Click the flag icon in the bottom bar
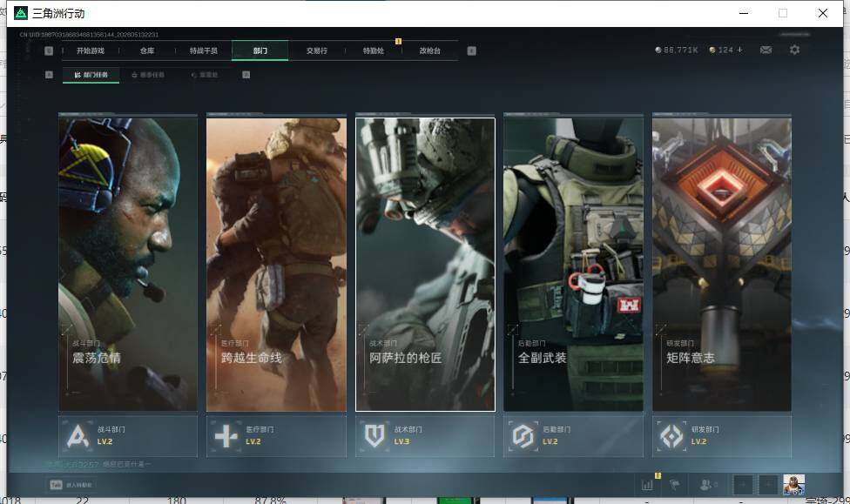This screenshot has height=504, width=850. 675,485
